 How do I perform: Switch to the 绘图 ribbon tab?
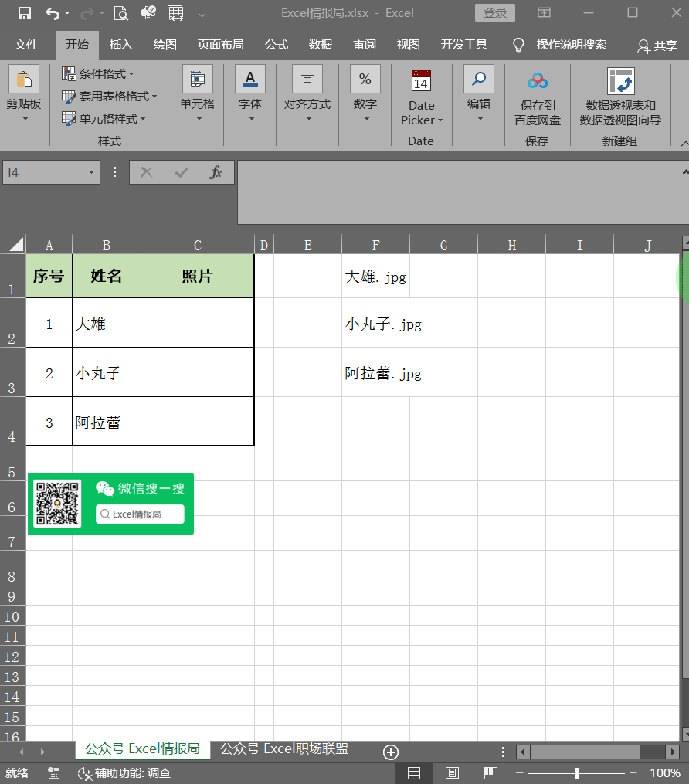tap(165, 45)
